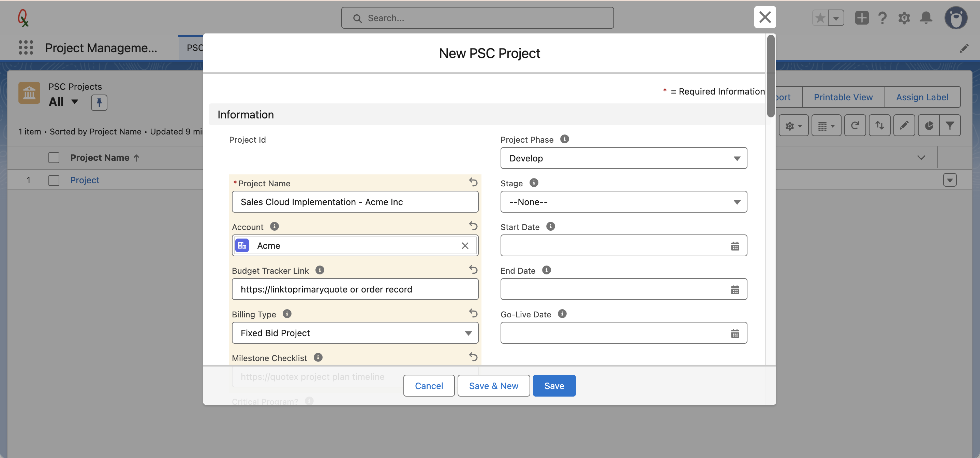Pin the All list view

99,102
